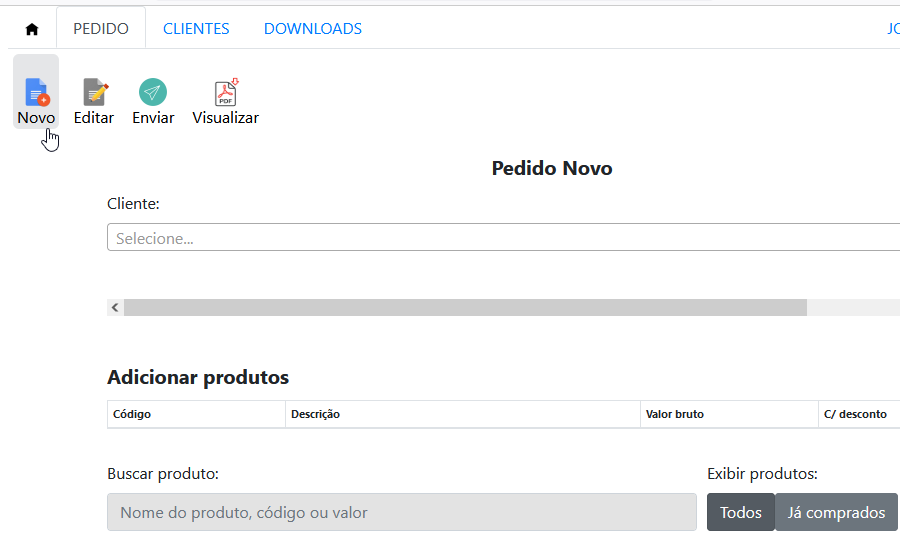The image size is (900, 536).
Task: Go to the DOWNLOADS tab
Action: pyautogui.click(x=313, y=29)
